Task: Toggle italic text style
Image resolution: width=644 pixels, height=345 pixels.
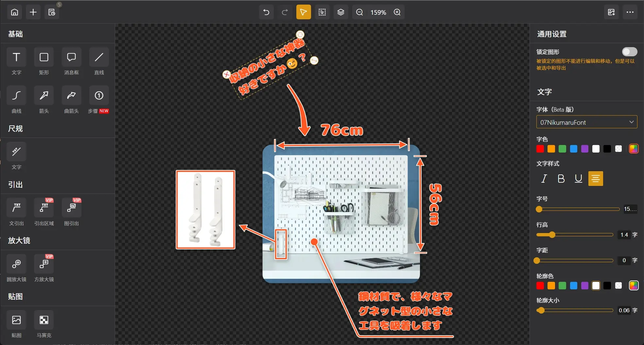Action: click(544, 178)
